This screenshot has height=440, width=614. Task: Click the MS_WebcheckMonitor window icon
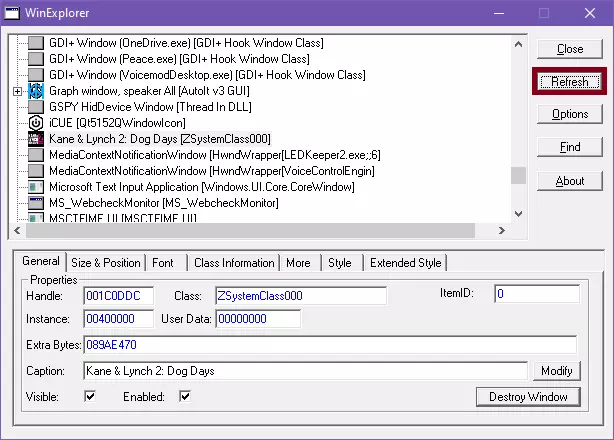pos(36,203)
